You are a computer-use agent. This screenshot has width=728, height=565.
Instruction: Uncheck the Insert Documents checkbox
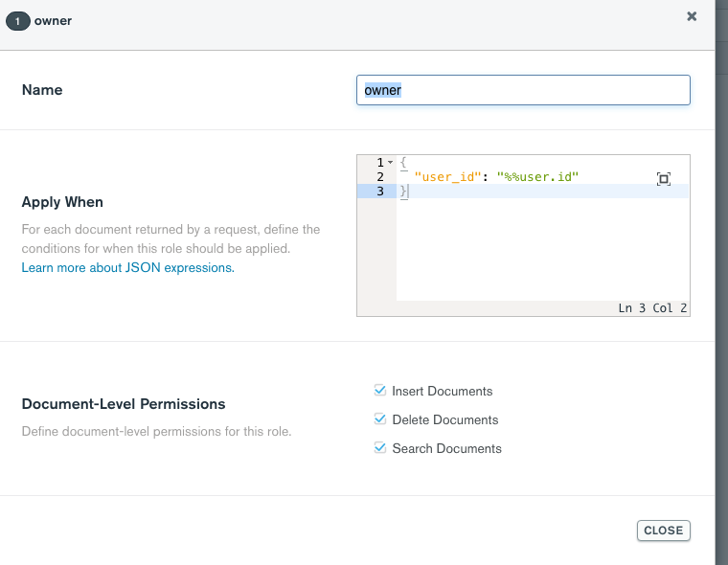pos(380,391)
